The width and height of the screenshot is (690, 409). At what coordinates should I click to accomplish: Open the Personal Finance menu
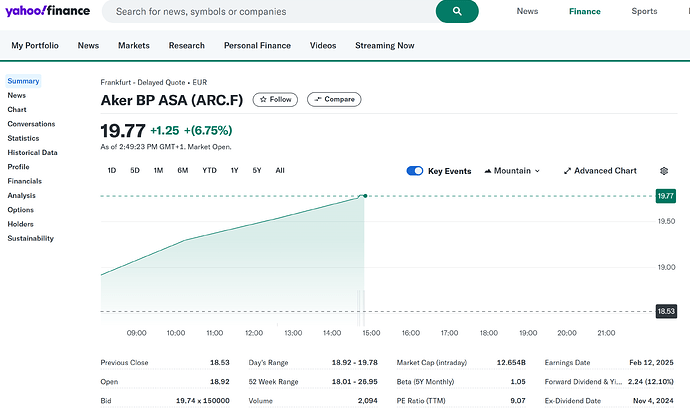click(257, 45)
